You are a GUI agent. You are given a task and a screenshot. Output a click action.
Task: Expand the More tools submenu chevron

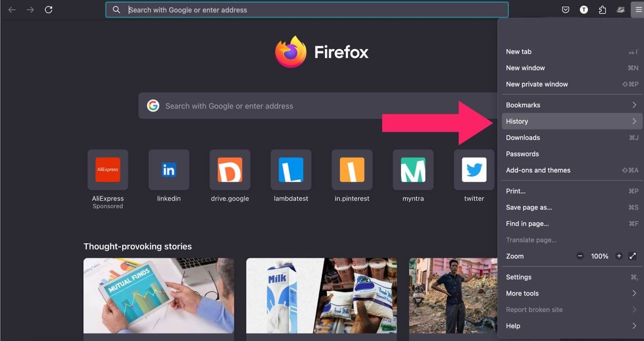pos(634,293)
